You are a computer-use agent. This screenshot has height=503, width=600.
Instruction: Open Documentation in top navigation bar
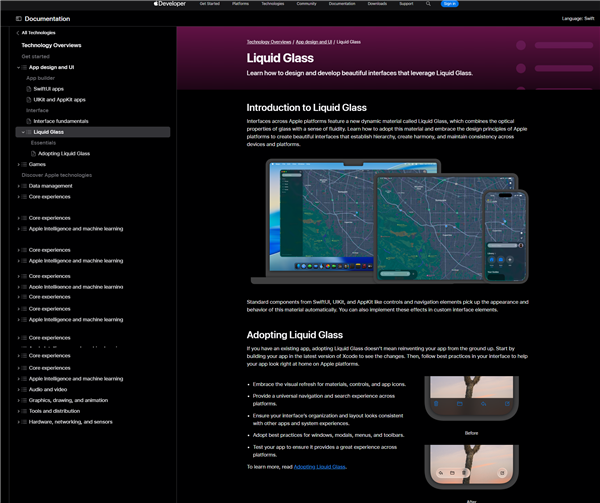(x=342, y=4)
